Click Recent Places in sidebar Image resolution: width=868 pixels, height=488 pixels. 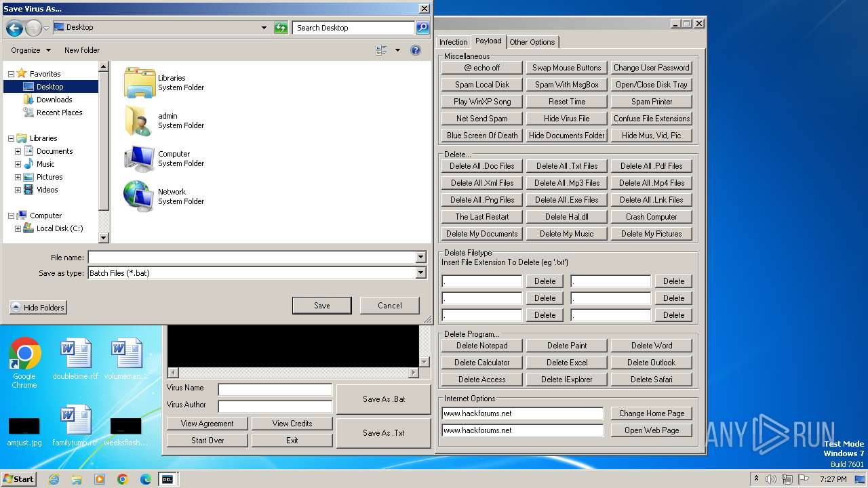60,113
